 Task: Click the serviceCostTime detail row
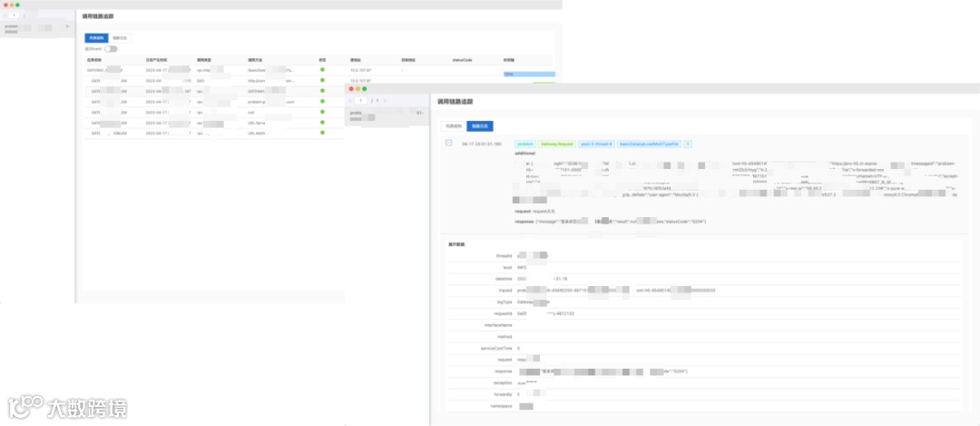[x=704, y=349]
